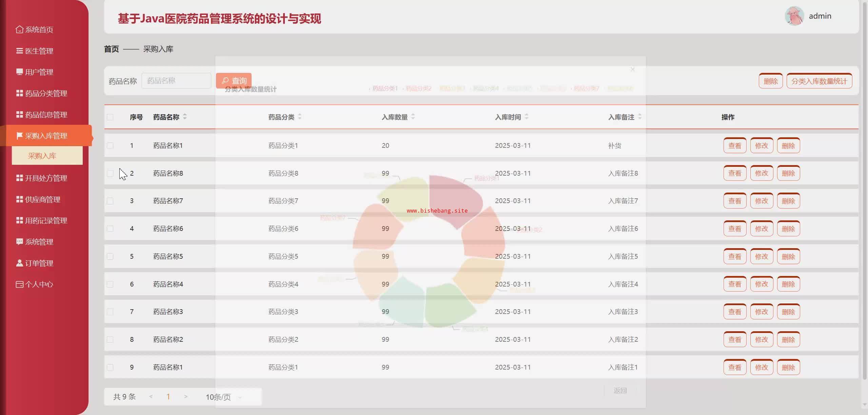This screenshot has height=415, width=868.
Task: Click the grid icon beside 药品分类管理
Action: tap(19, 93)
